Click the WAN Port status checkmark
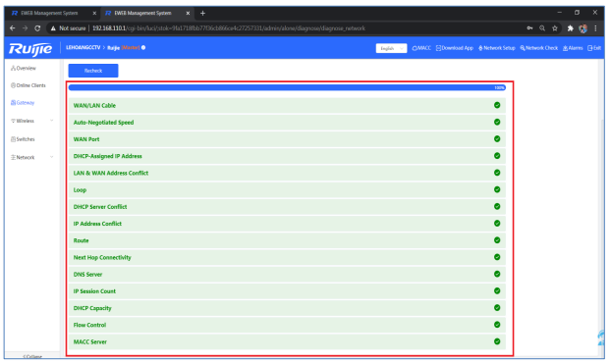The height and width of the screenshot is (364, 611). point(497,139)
